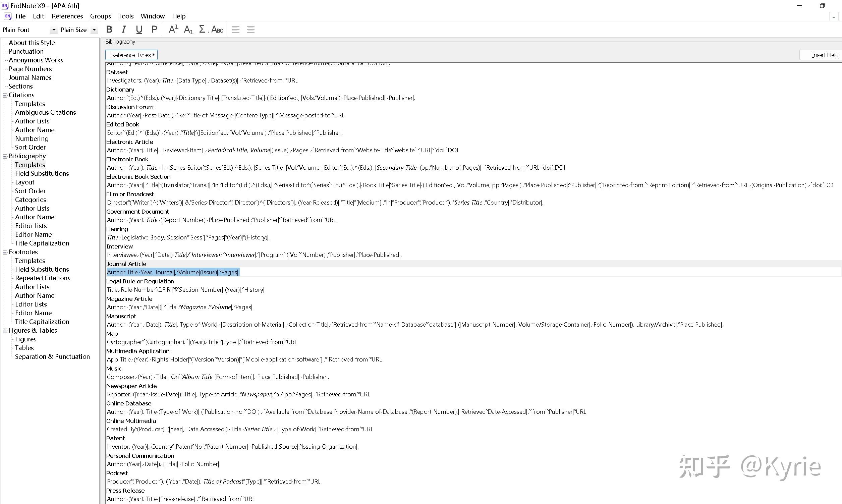Open the Reference Types dropdown button
The image size is (842, 504).
(131, 55)
